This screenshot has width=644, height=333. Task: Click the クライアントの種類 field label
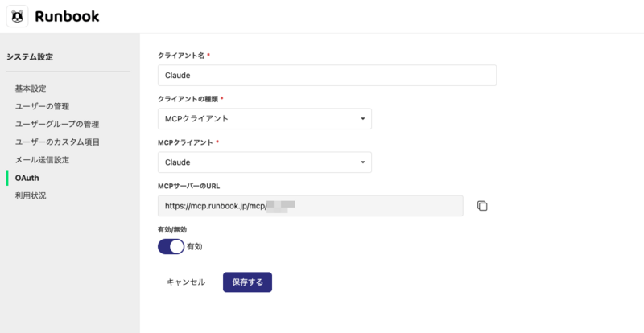pos(188,99)
